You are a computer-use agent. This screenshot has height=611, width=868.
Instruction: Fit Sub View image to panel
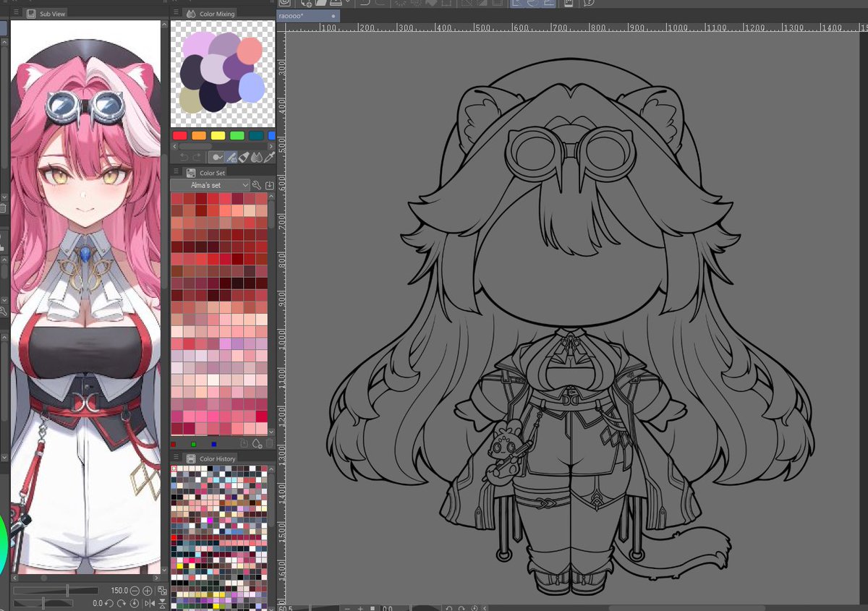(162, 591)
